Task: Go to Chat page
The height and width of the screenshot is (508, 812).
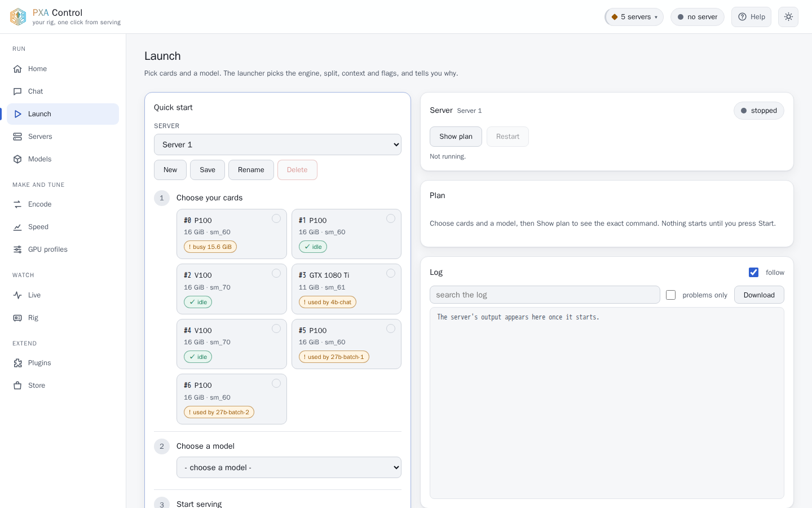Action: pos(63,91)
